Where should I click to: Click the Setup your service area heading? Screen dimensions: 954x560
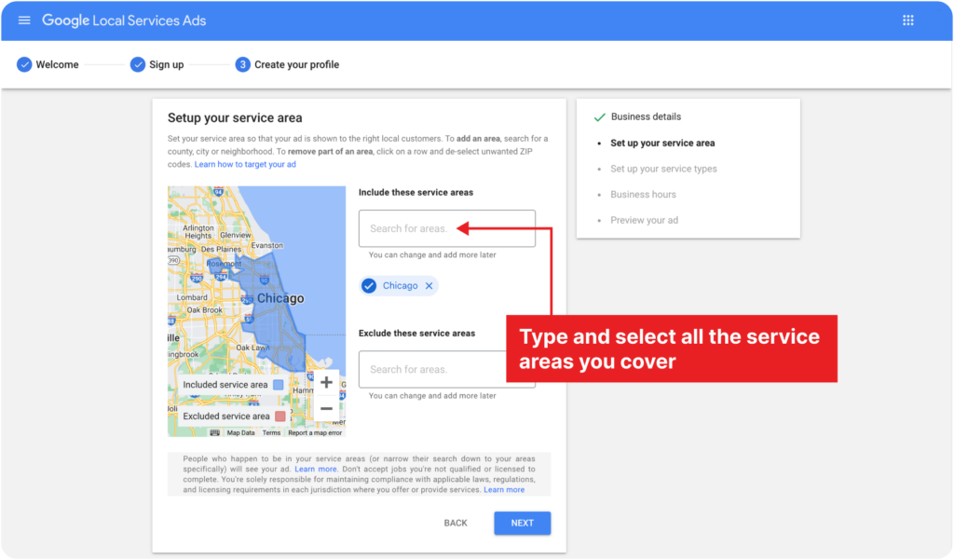235,117
